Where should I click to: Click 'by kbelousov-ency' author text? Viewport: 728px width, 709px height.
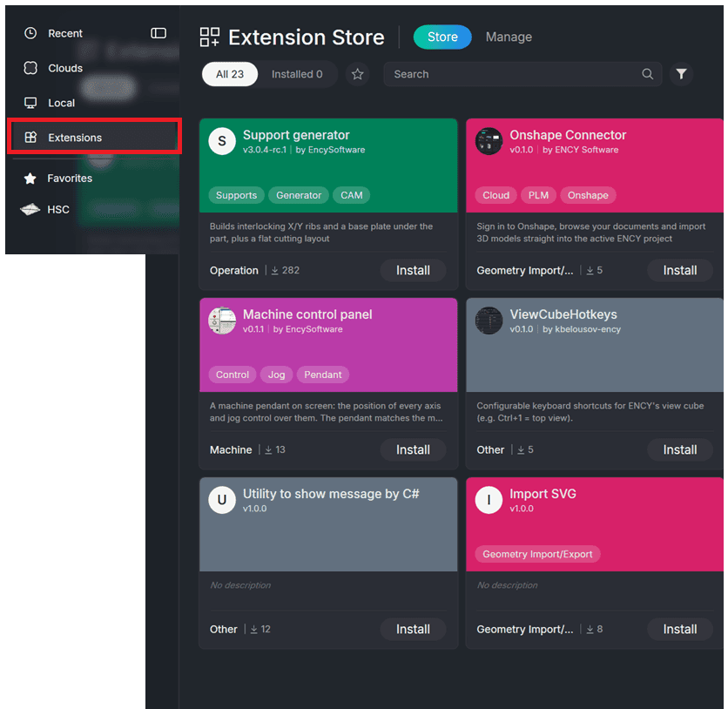(x=582, y=329)
